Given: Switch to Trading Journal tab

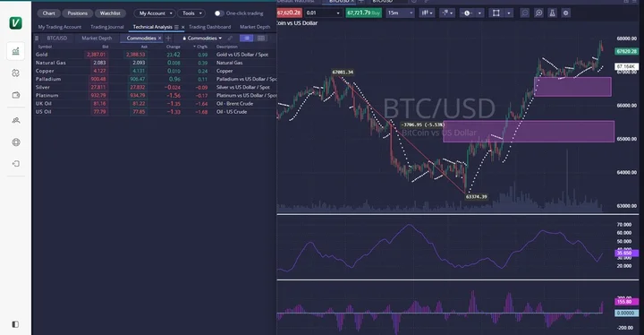Looking at the screenshot, I should tap(106, 27).
